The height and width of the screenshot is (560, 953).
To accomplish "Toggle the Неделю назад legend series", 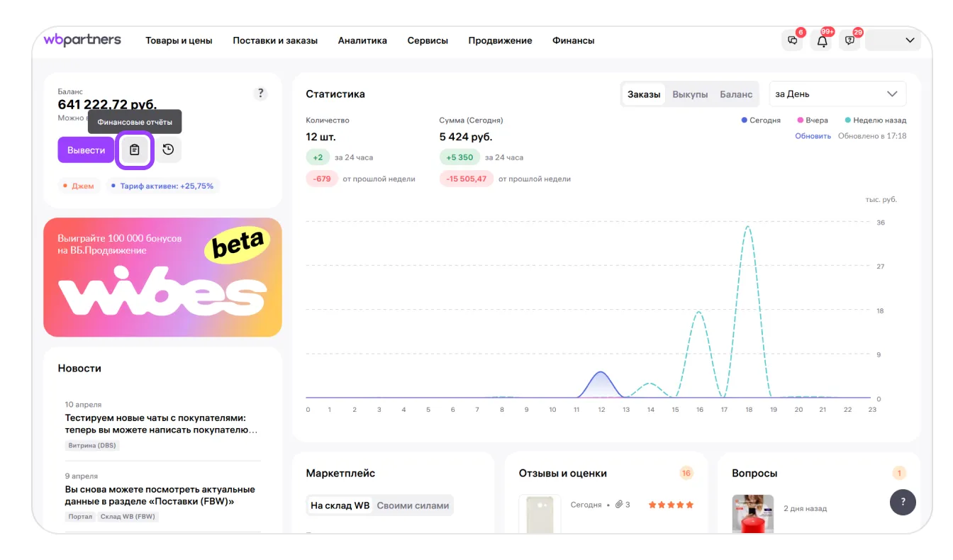I will point(875,121).
